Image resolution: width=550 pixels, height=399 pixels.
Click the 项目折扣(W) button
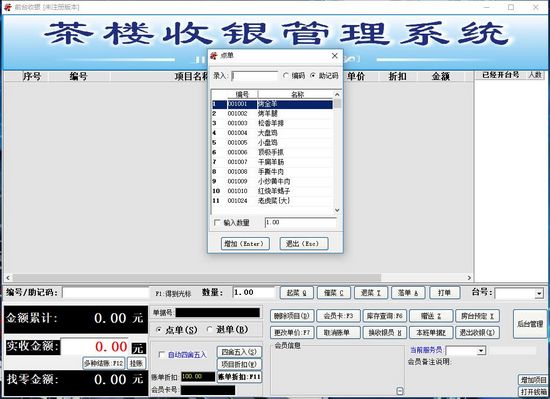[x=239, y=364]
